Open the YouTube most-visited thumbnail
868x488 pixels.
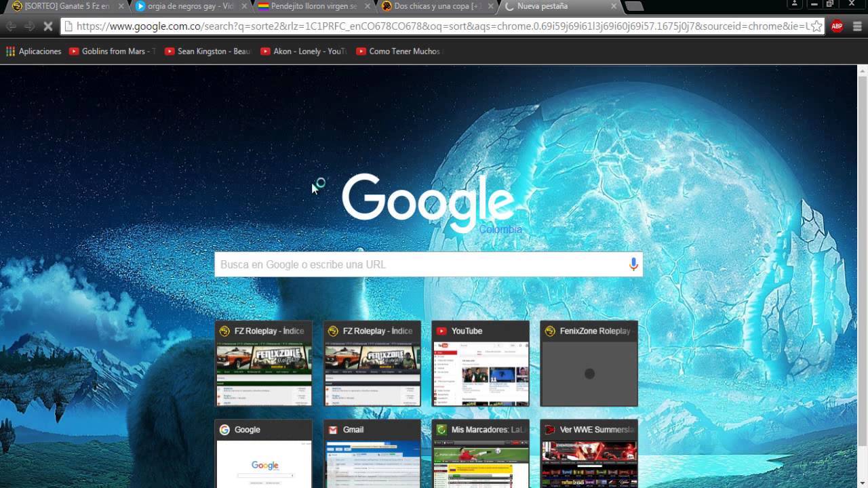coord(481,364)
